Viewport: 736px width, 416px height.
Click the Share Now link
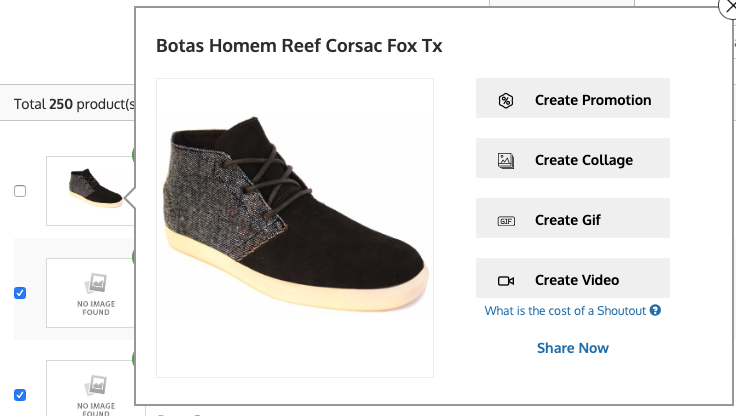[573, 348]
